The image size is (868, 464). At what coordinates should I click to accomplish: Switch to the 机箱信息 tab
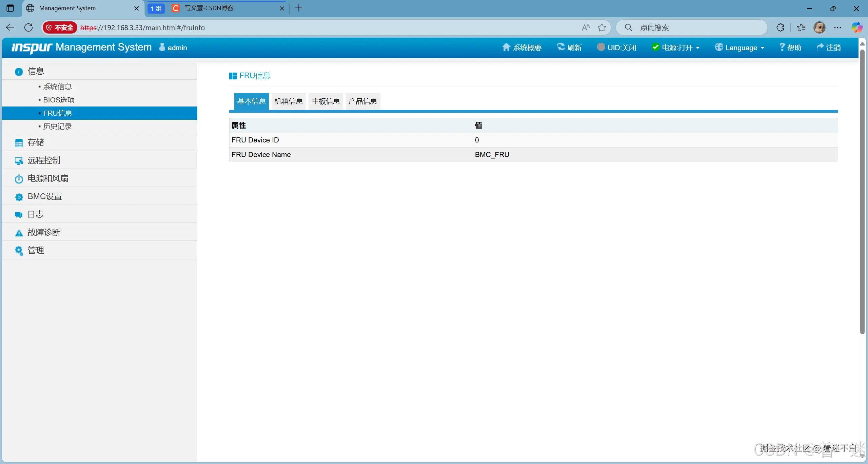coord(289,101)
